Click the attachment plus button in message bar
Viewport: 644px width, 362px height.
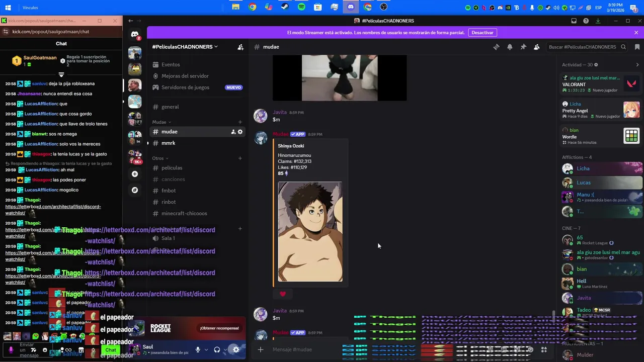tap(261, 349)
